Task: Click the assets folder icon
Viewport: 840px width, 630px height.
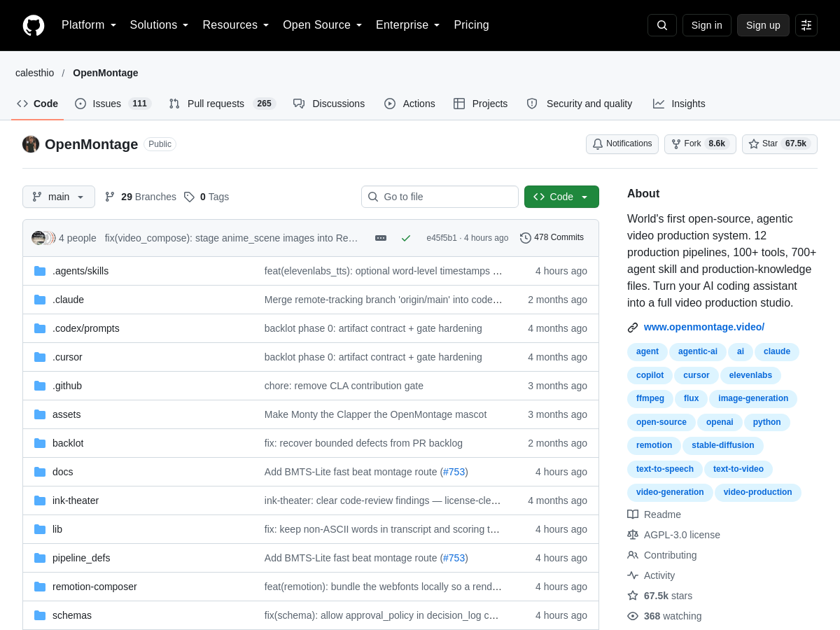Action: click(x=40, y=414)
